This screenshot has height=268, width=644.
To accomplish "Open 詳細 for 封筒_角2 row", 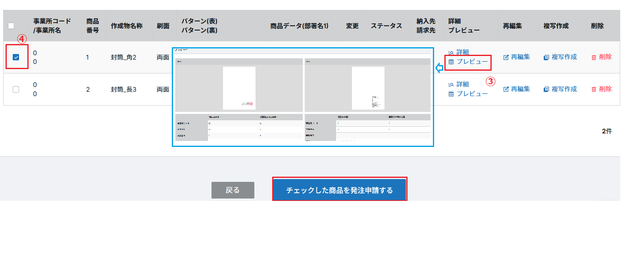I will point(459,52).
